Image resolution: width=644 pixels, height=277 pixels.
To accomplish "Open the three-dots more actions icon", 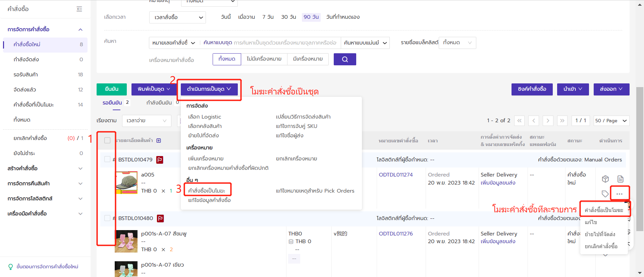I will pos(619,194).
